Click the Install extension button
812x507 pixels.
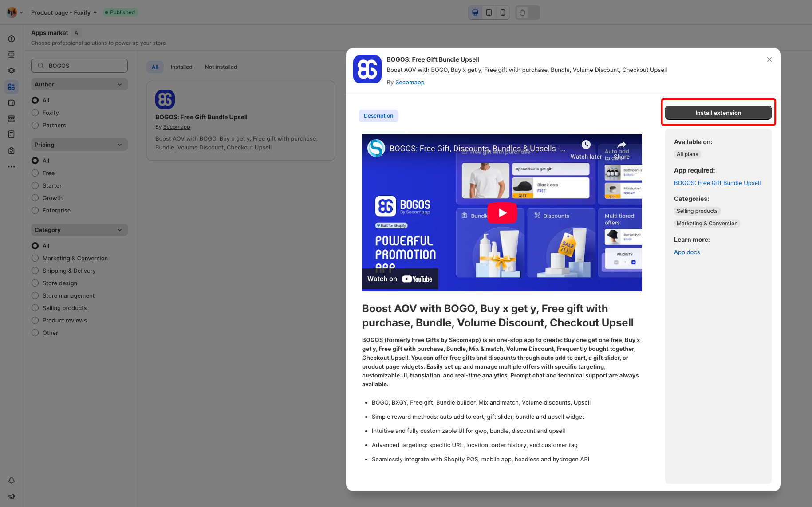pyautogui.click(x=717, y=113)
